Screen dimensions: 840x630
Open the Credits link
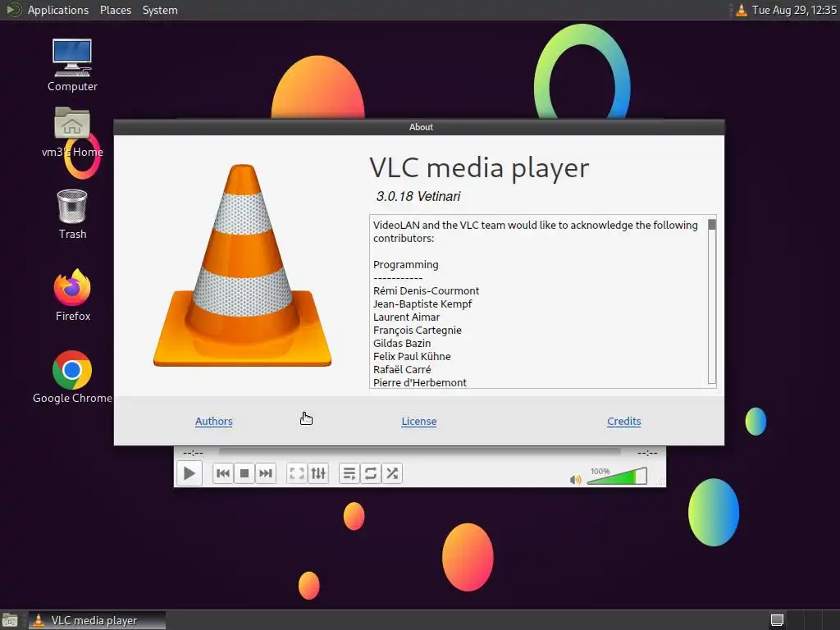[x=624, y=421]
